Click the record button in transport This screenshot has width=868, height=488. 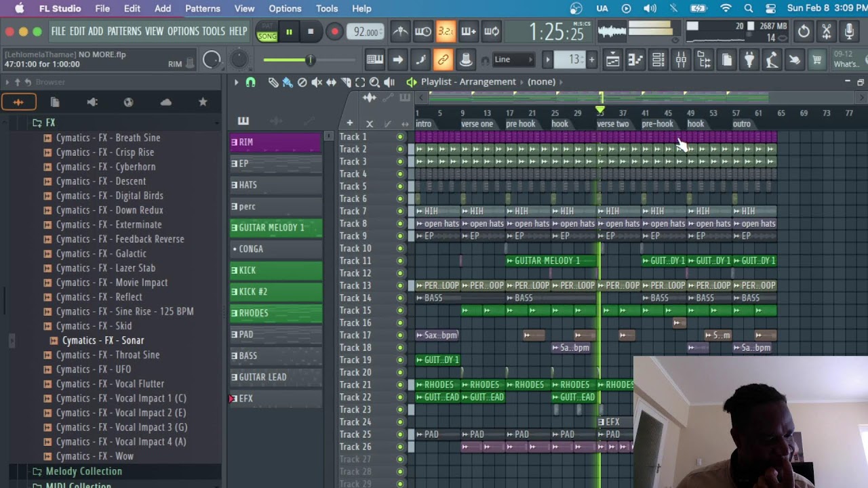pos(334,32)
